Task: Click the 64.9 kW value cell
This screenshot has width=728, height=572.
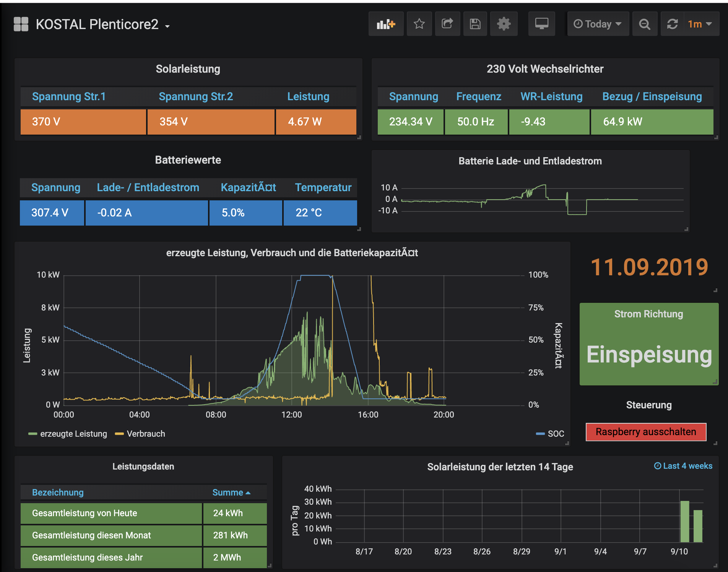Action: 652,122
